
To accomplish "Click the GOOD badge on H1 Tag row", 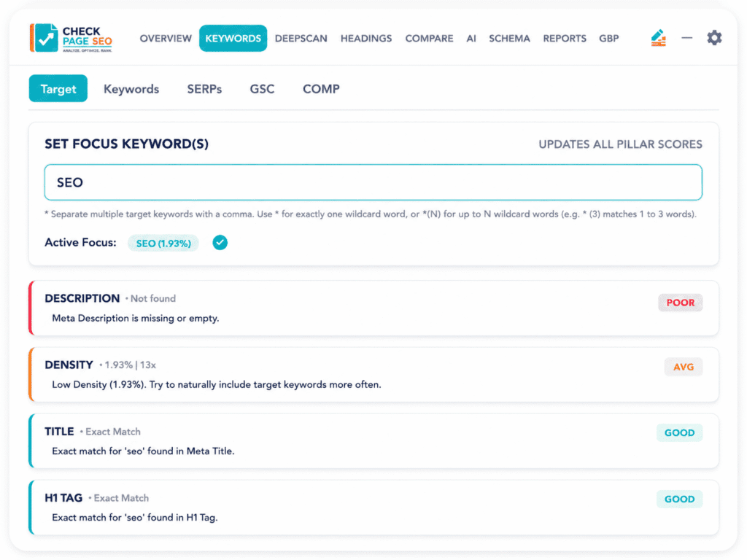I will click(679, 499).
